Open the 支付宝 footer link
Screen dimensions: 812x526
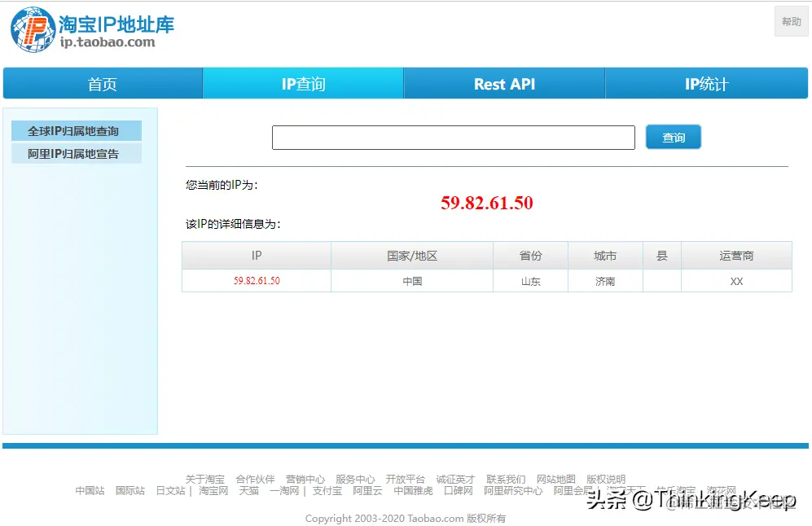pos(327,491)
